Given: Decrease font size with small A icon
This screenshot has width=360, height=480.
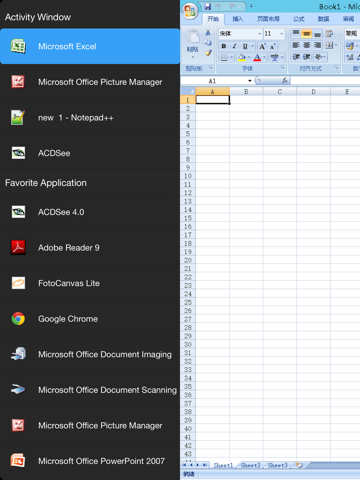Looking at the screenshot, I should pyautogui.click(x=273, y=46).
